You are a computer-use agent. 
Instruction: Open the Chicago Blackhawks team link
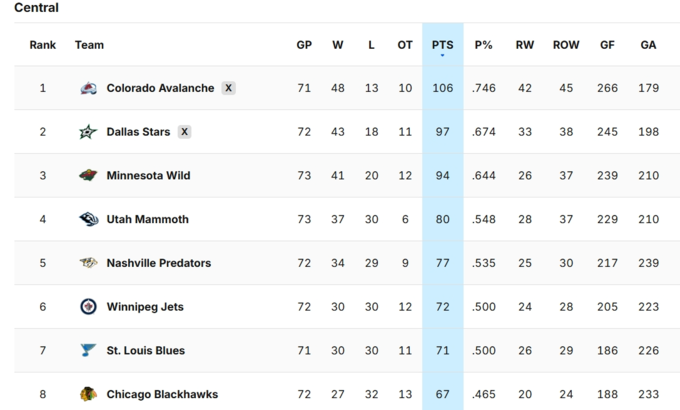(162, 394)
